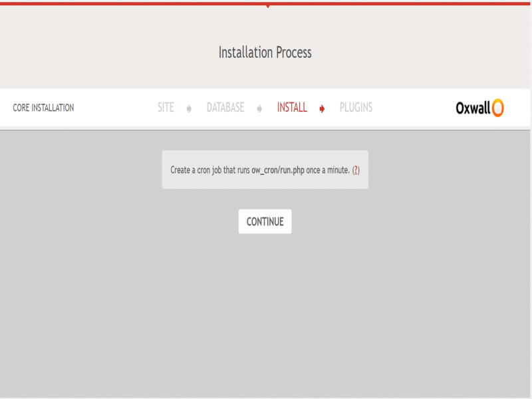
Task: Click the red arrow after INSTALL
Action: click(x=322, y=108)
